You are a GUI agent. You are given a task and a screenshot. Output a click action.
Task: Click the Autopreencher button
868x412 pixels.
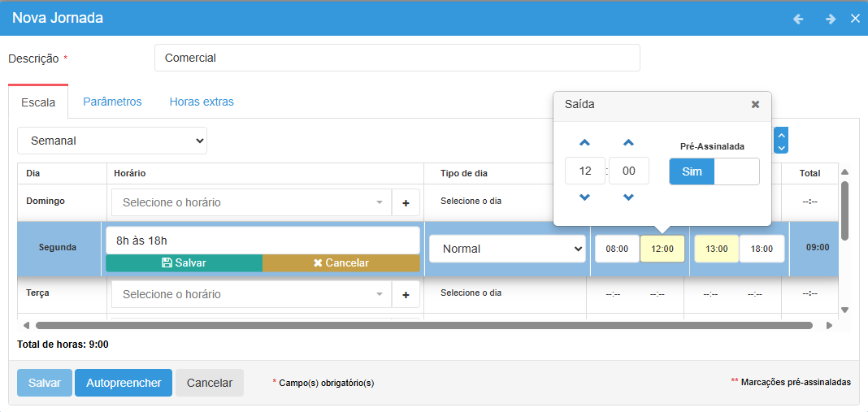[x=124, y=383]
